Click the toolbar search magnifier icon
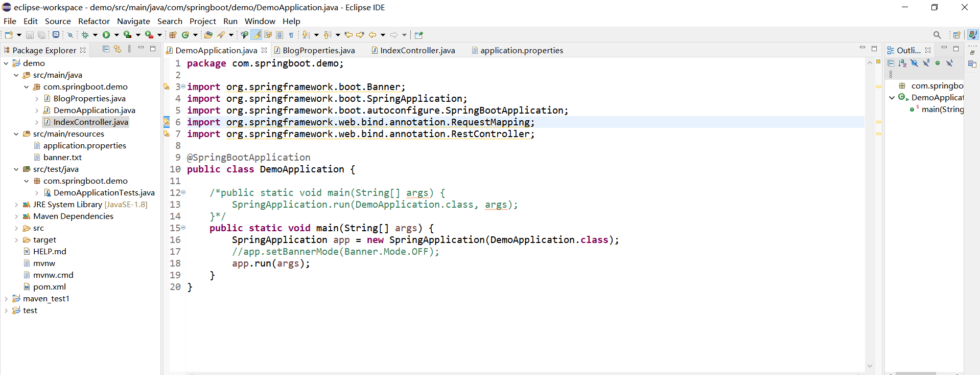Viewport: 980px width, 375px height. tap(937, 35)
